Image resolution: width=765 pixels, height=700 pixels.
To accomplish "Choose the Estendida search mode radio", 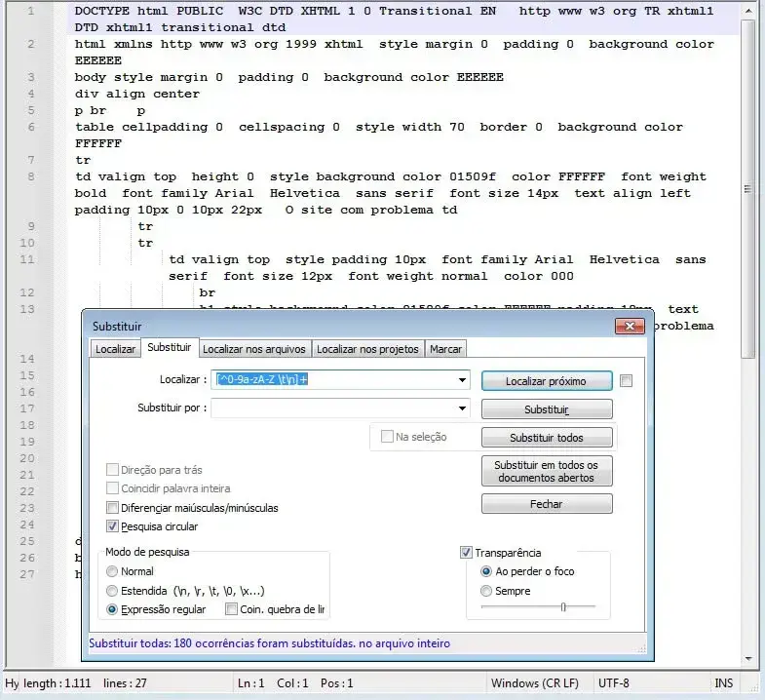I will pyautogui.click(x=113, y=591).
